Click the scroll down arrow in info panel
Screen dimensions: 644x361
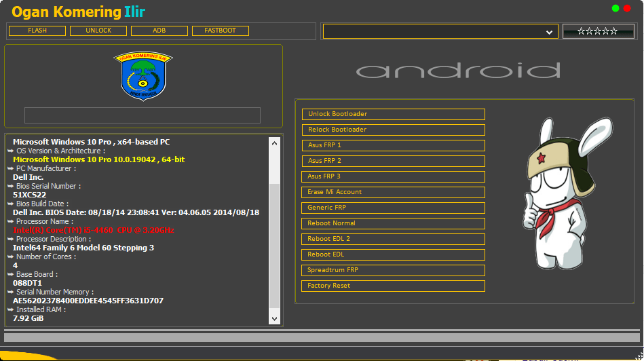[274, 318]
